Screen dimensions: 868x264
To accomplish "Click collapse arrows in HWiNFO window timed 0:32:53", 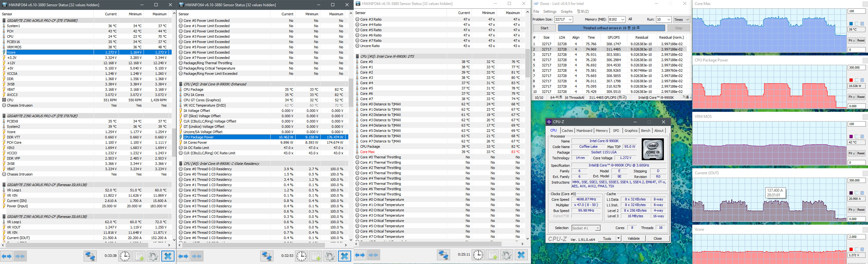I will [x=197, y=256].
